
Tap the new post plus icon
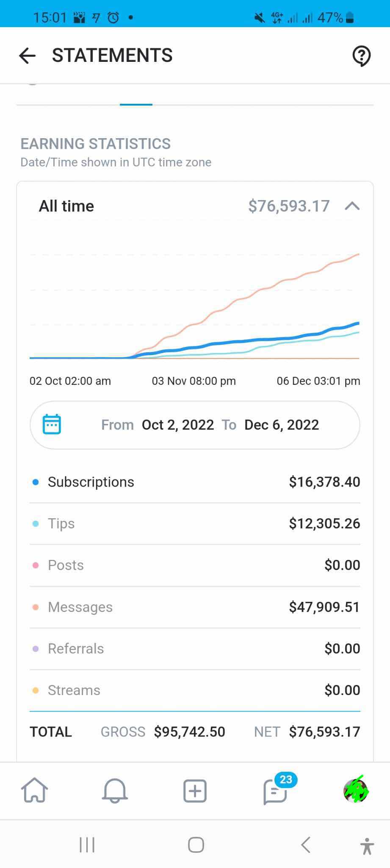(x=195, y=790)
